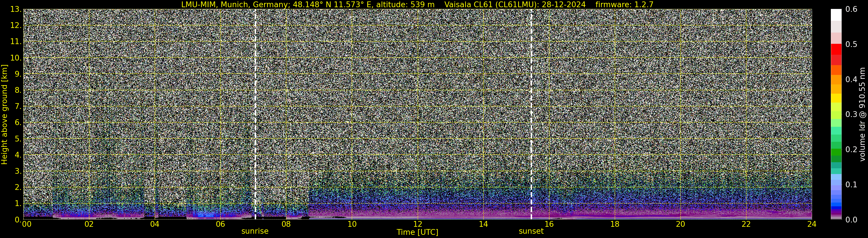
Task: Click the height axis tick label 3.
Action: [18, 171]
